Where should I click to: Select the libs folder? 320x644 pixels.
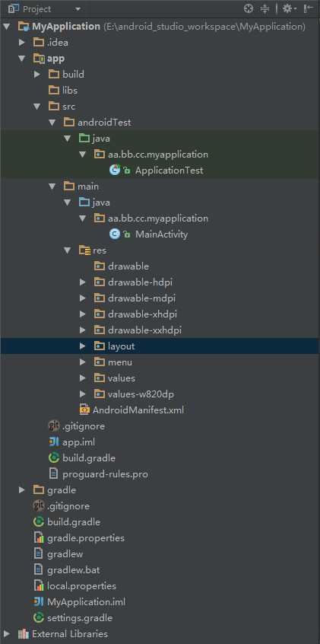[x=70, y=91]
